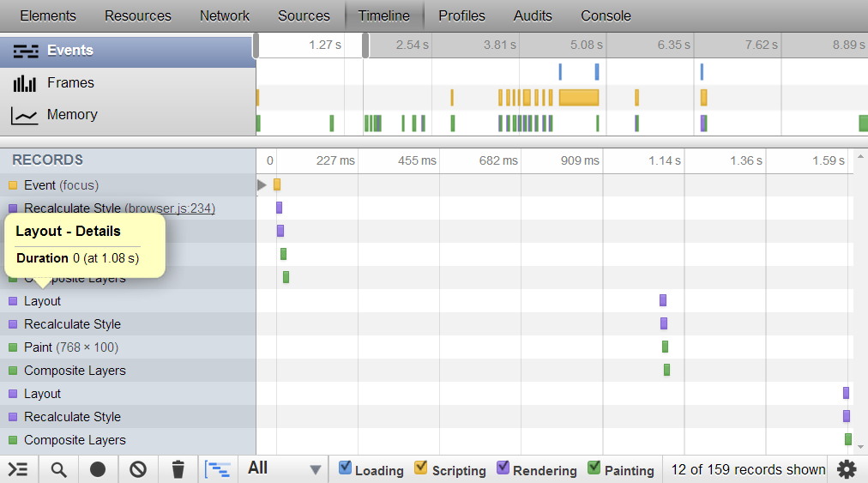Disable the Painting filter checkbox

click(594, 468)
